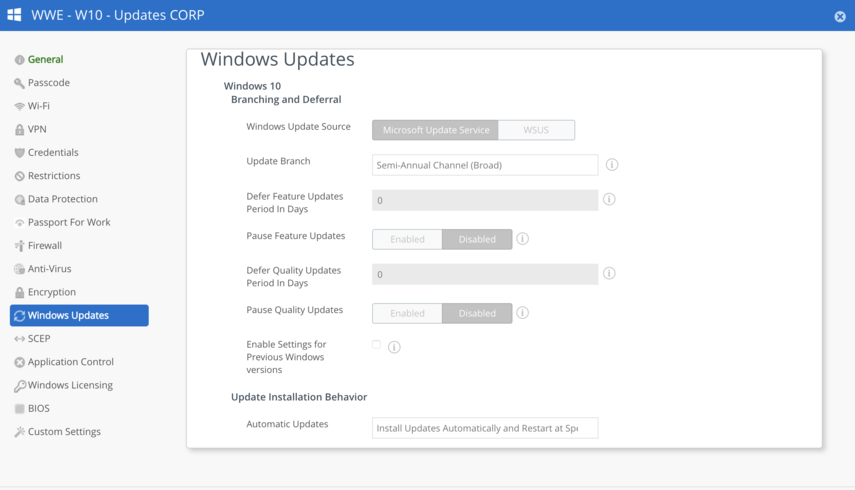Open the Update Branch dropdown
The height and width of the screenshot is (490, 855).
click(x=485, y=165)
